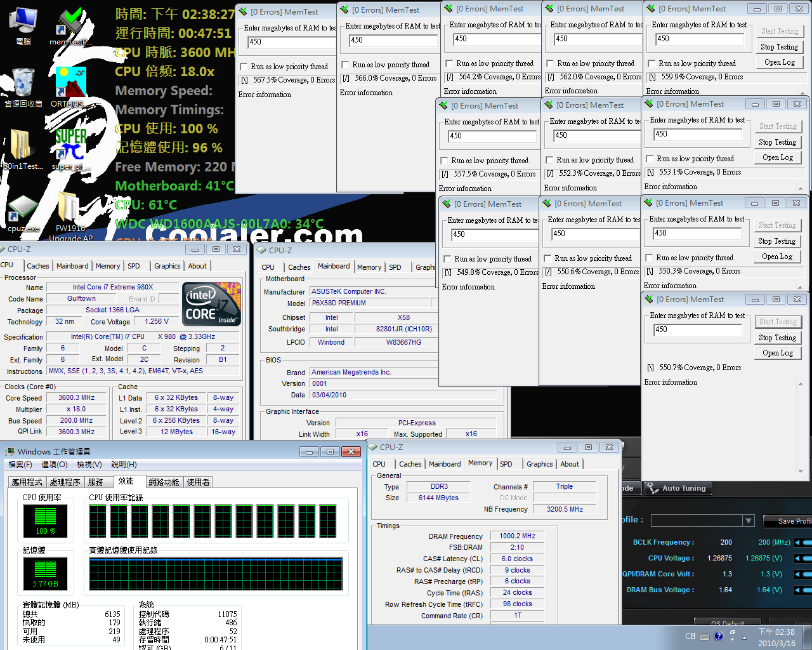Toggle low priority thread in 562.0% MemTest window

click(550, 63)
